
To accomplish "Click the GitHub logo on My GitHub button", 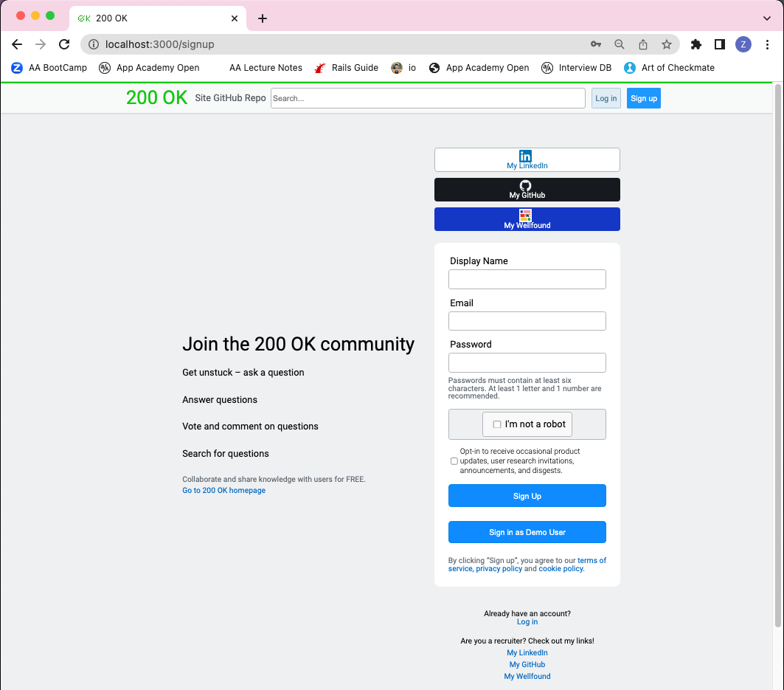I will (525, 186).
